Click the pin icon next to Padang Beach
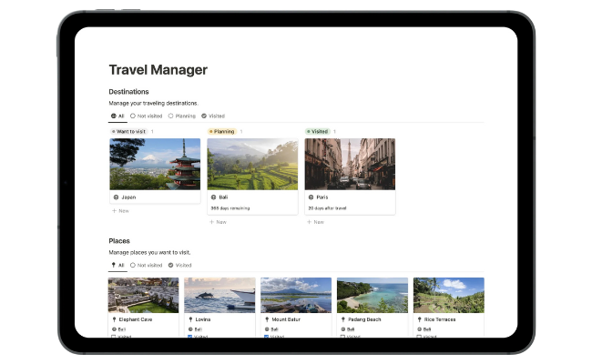Viewport: 592px width, 364px height. click(342, 319)
